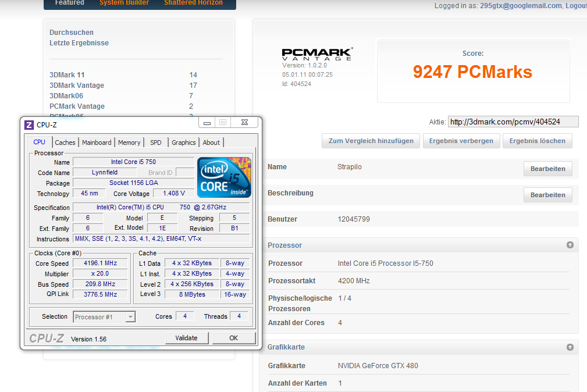587x392 pixels.
Task: Click the logged-in email address link
Action: click(521, 6)
